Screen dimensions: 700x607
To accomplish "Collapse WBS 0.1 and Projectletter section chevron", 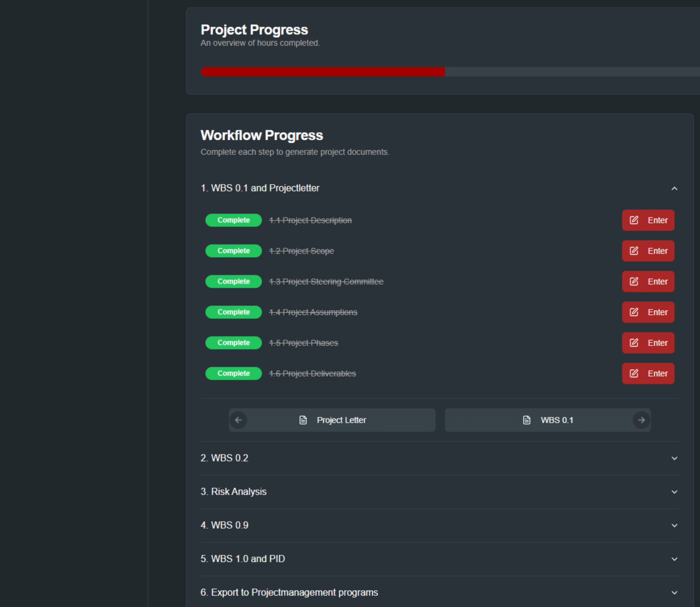I will [674, 188].
